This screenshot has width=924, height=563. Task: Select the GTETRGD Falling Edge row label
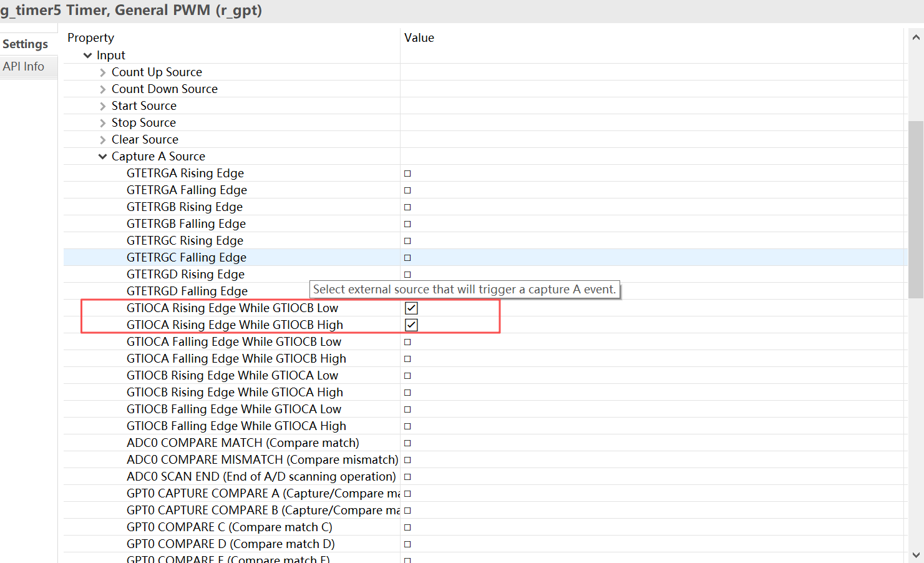click(187, 291)
